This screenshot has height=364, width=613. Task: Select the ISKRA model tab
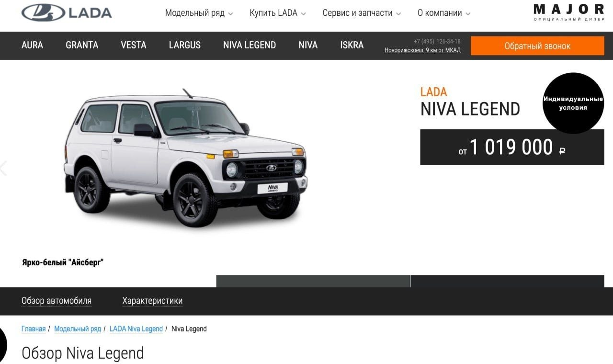(352, 45)
